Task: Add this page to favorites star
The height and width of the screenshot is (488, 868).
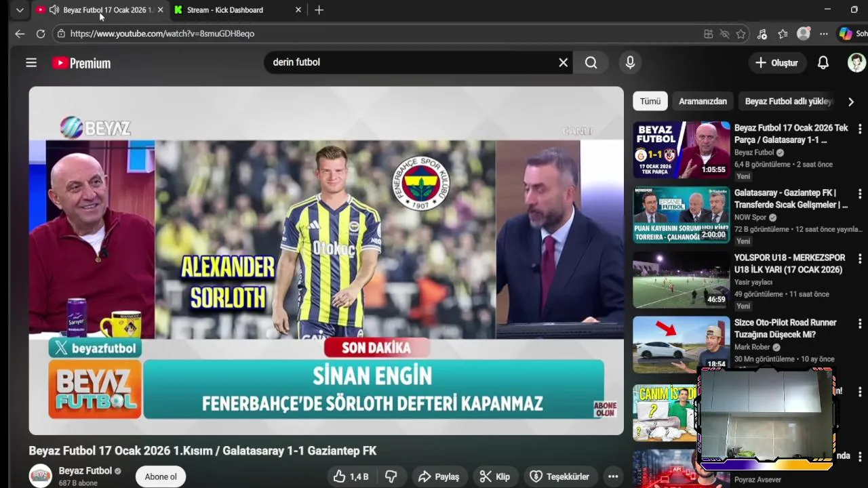Action: pyautogui.click(x=741, y=34)
